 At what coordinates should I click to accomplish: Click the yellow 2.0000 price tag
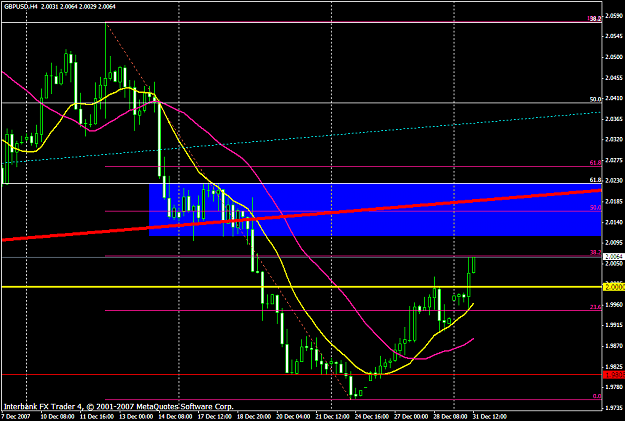click(614, 287)
